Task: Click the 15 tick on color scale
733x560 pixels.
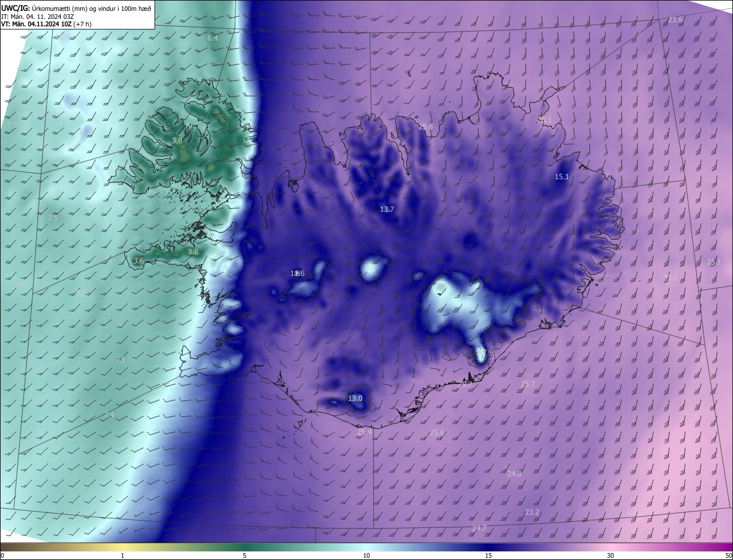Action: coord(488,555)
